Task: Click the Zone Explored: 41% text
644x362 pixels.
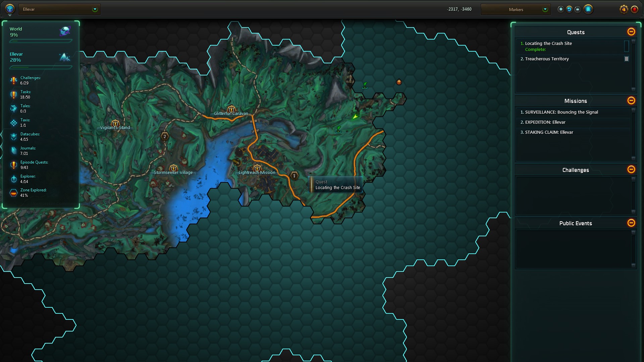Action: pos(33,193)
